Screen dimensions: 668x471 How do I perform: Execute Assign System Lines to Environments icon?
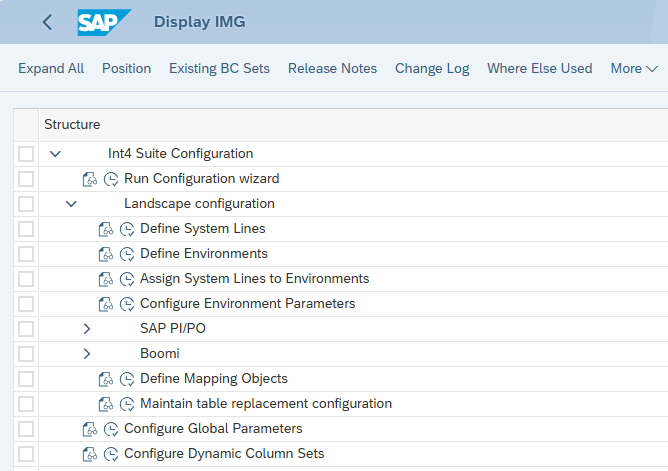point(127,279)
